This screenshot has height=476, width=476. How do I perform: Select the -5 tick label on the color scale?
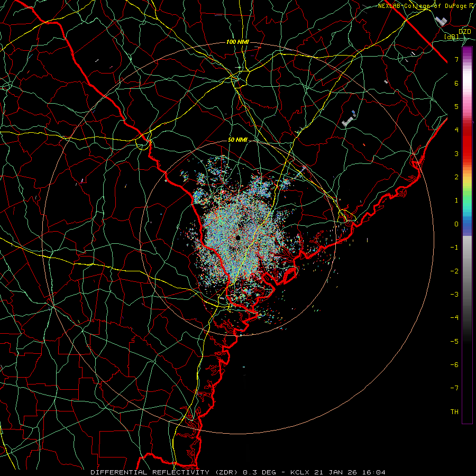point(454,342)
